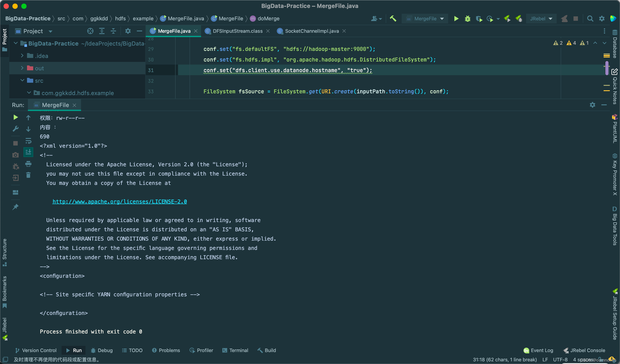The image size is (620, 364).
Task: Expand all icon in Project panel
Action: pyautogui.click(x=102, y=31)
